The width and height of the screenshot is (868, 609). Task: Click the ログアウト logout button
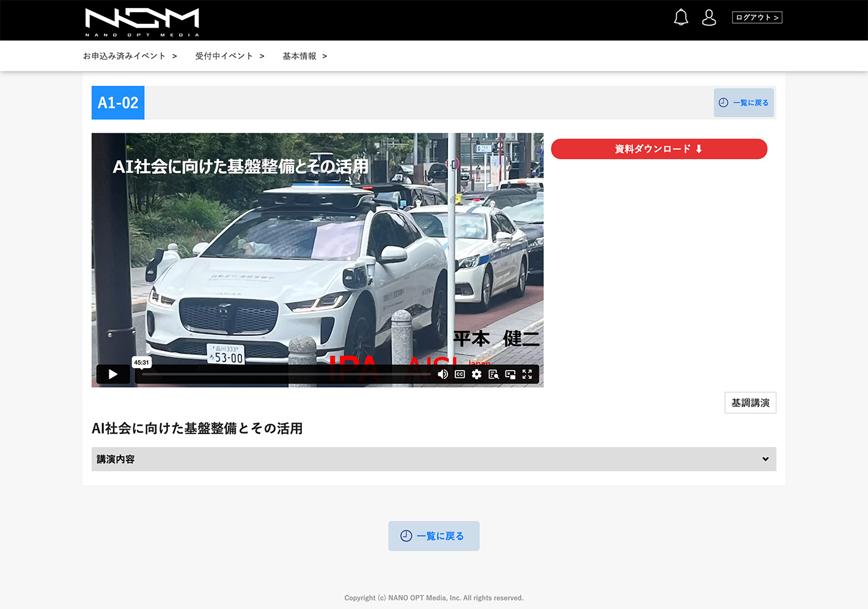pos(757,18)
